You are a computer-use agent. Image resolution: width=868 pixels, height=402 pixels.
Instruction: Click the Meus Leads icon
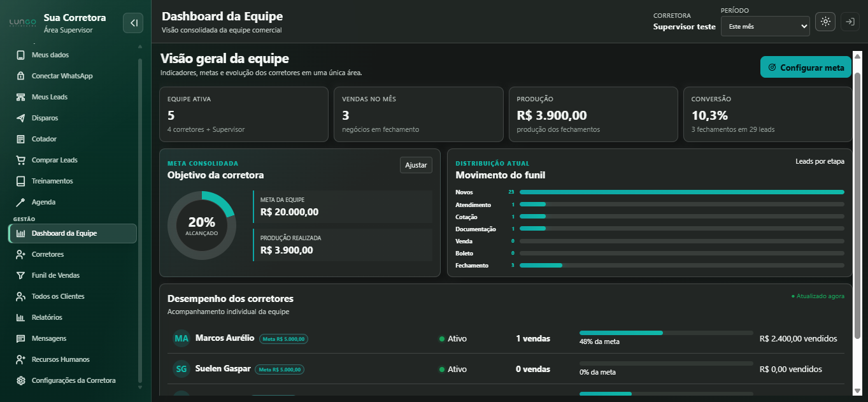pos(20,97)
